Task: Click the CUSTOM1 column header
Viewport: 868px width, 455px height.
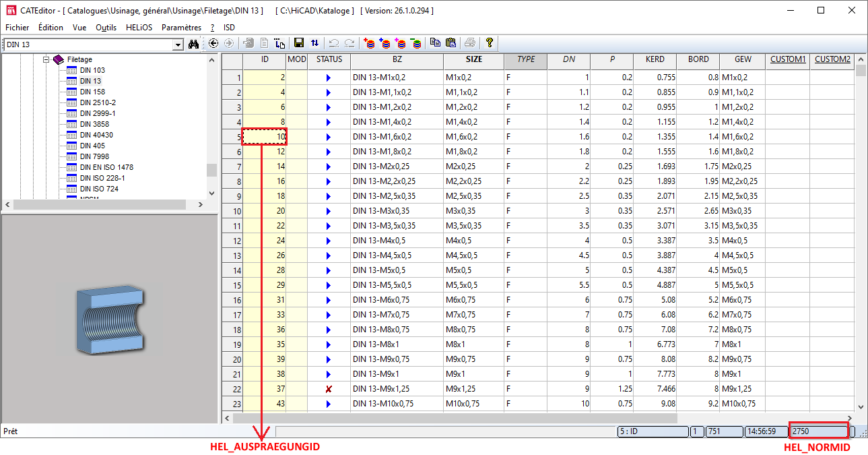Action: [x=788, y=59]
